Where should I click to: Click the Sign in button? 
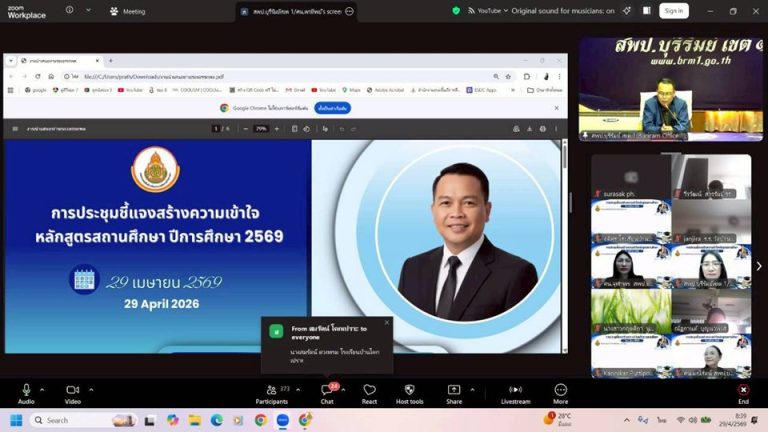click(673, 11)
